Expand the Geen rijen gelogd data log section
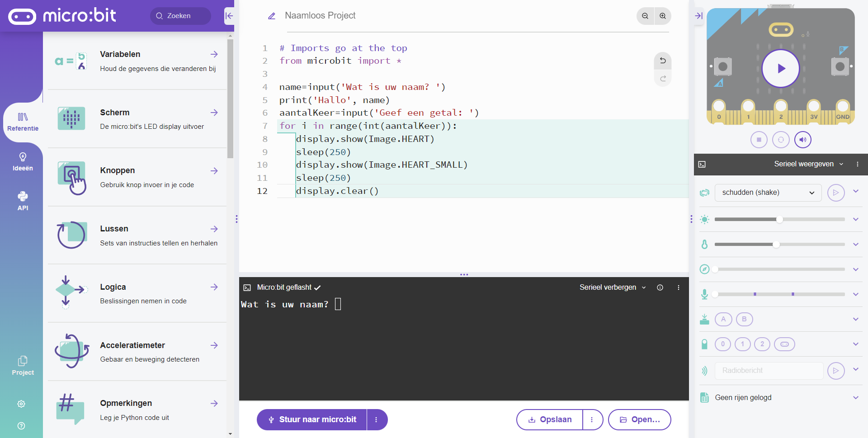This screenshot has width=868, height=438. (856, 398)
